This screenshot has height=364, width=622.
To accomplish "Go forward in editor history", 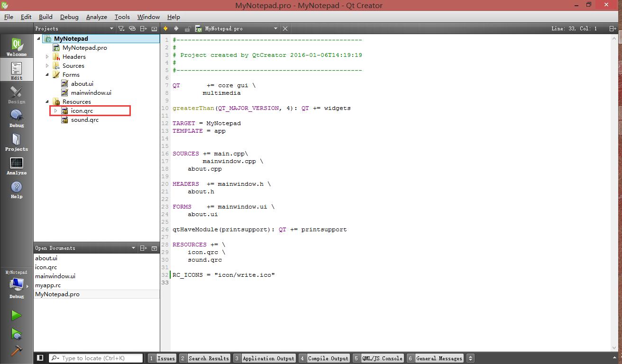I will click(x=176, y=28).
